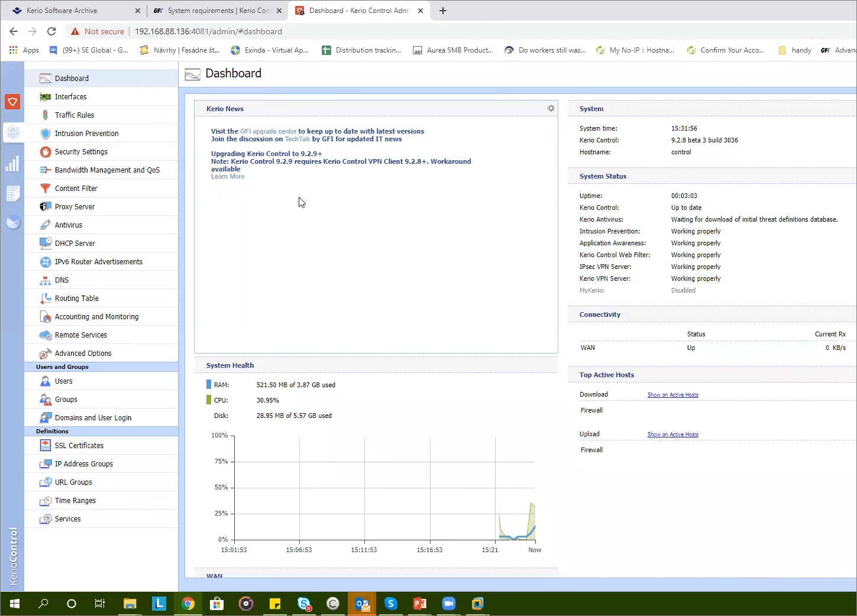
Task: Click Show on Active Hosts under Download
Action: 672,394
